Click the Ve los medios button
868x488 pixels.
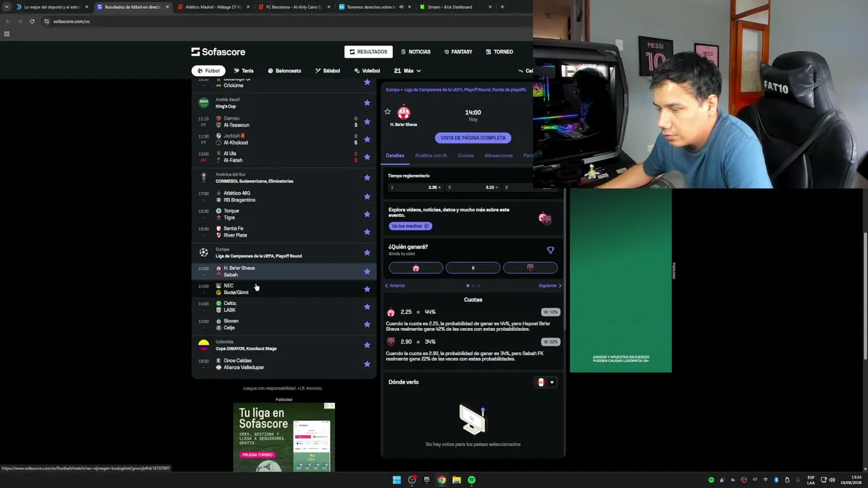click(410, 226)
